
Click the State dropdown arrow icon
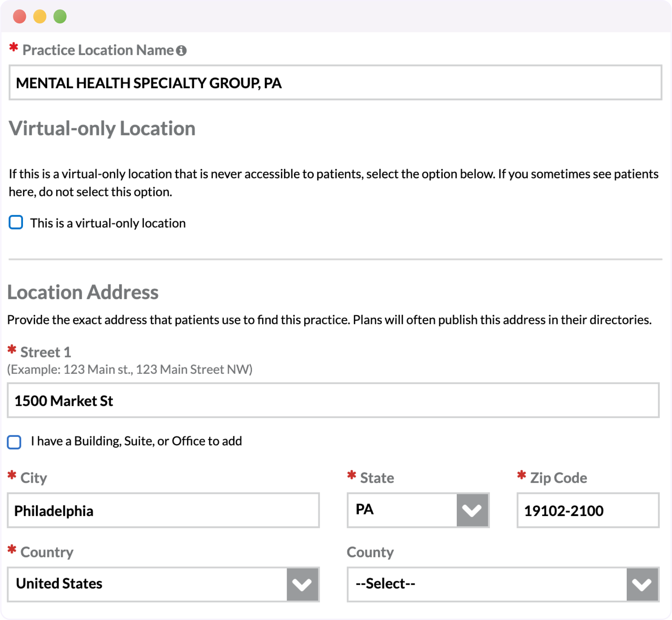[472, 510]
